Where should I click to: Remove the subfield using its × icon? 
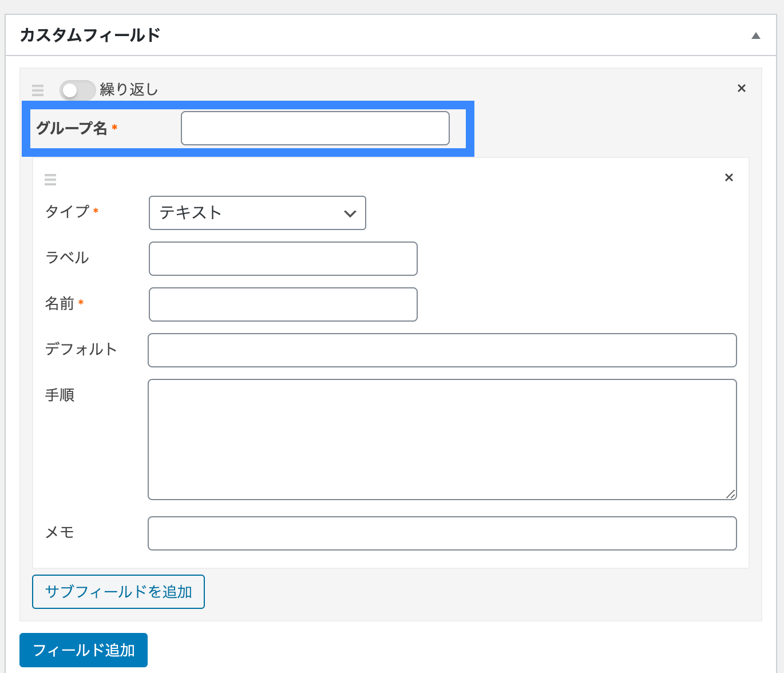(x=728, y=177)
